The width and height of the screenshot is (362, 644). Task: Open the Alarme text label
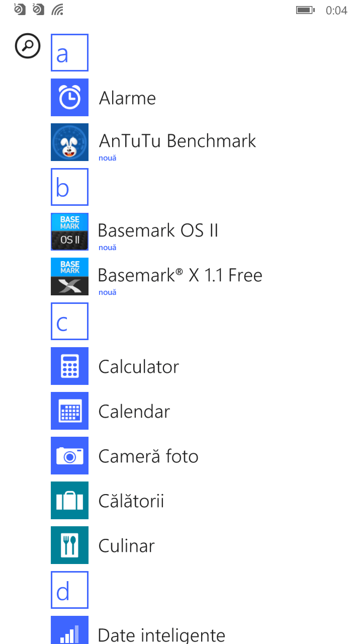coord(127,98)
